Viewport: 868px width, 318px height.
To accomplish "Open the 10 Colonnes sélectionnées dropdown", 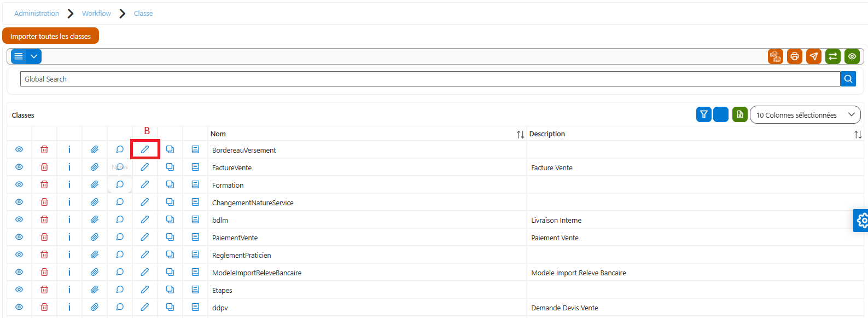I will coord(805,114).
